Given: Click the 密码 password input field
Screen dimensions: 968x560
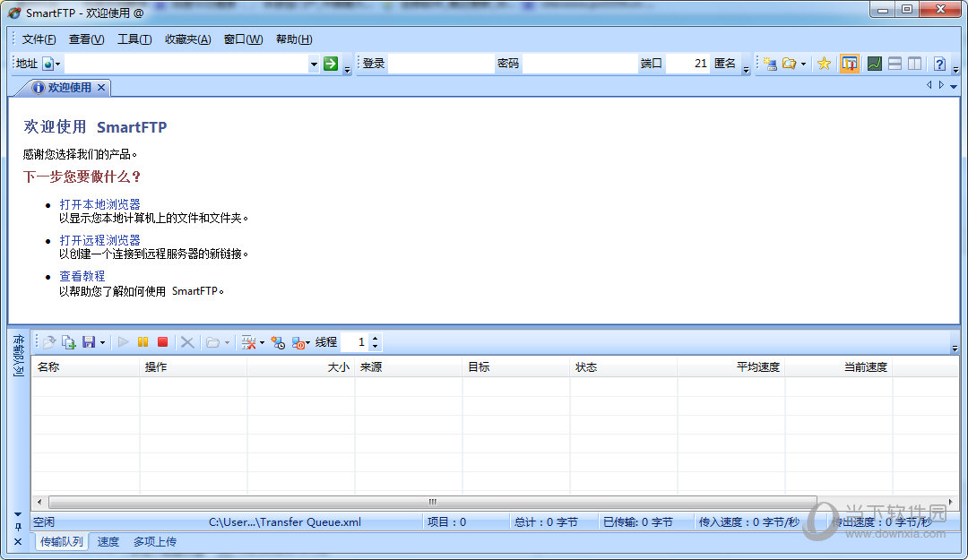Looking at the screenshot, I should point(579,64).
